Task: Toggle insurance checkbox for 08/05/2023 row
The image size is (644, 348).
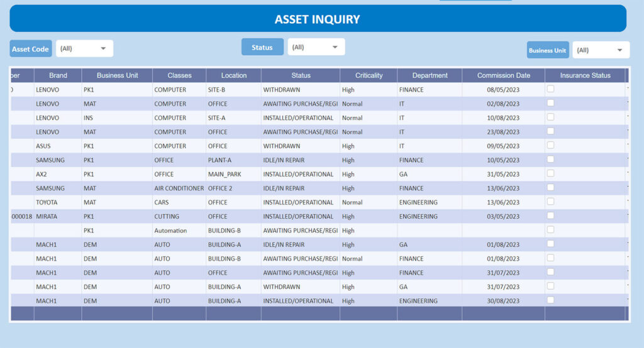Action: (x=551, y=89)
